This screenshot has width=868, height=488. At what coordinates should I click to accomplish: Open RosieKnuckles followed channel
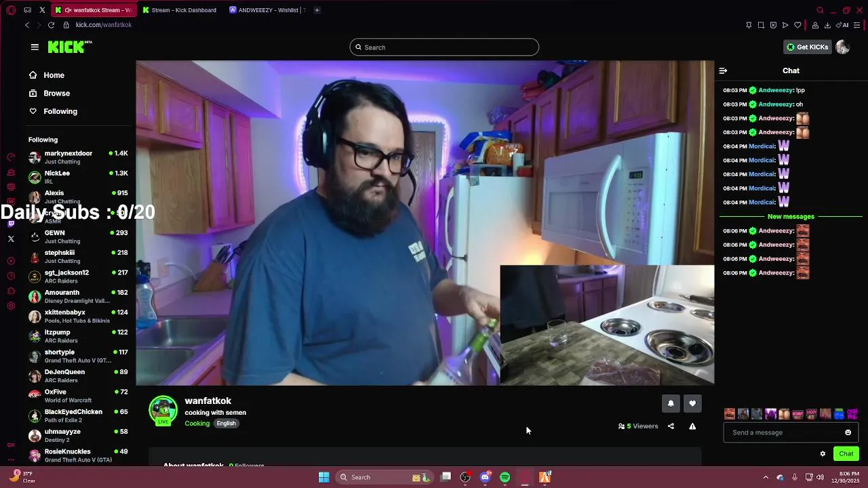(x=78, y=455)
